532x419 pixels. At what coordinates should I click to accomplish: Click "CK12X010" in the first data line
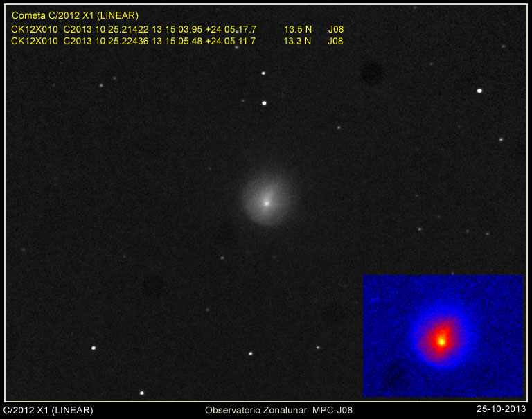click(35, 30)
